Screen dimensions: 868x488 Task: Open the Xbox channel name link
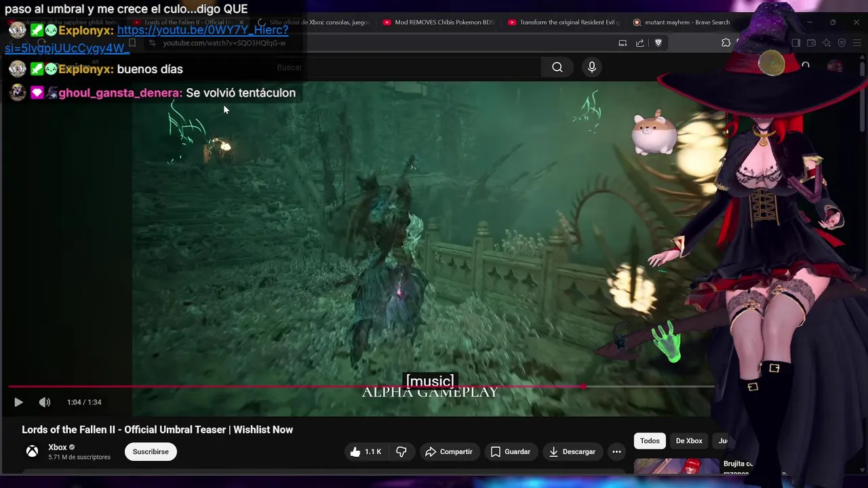click(x=58, y=447)
